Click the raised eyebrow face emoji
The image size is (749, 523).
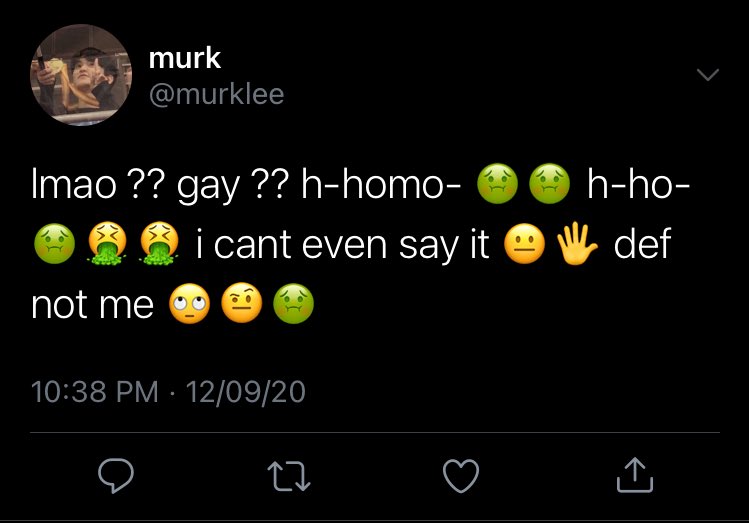(x=242, y=304)
